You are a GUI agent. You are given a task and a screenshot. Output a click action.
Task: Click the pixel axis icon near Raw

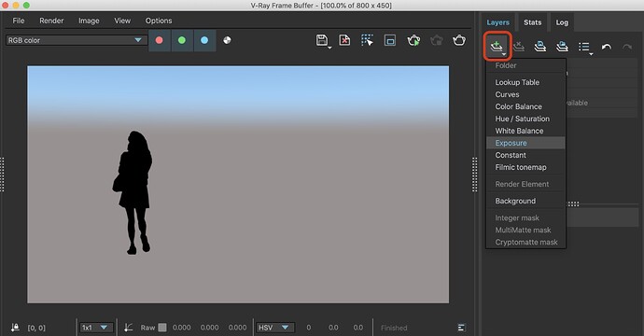click(129, 327)
